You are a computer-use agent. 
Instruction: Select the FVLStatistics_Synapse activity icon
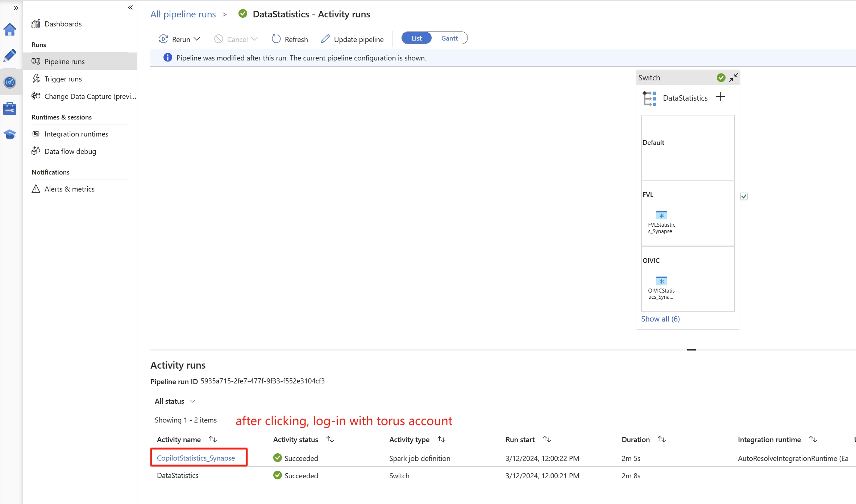point(661,215)
